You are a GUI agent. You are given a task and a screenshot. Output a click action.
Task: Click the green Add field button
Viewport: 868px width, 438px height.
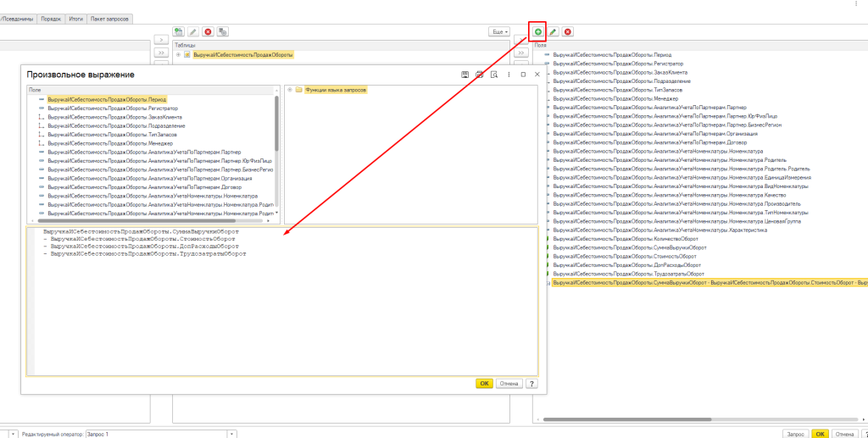point(537,31)
